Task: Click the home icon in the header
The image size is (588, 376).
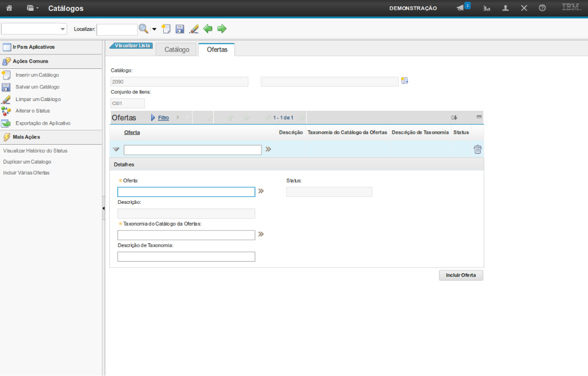Action: pos(9,9)
